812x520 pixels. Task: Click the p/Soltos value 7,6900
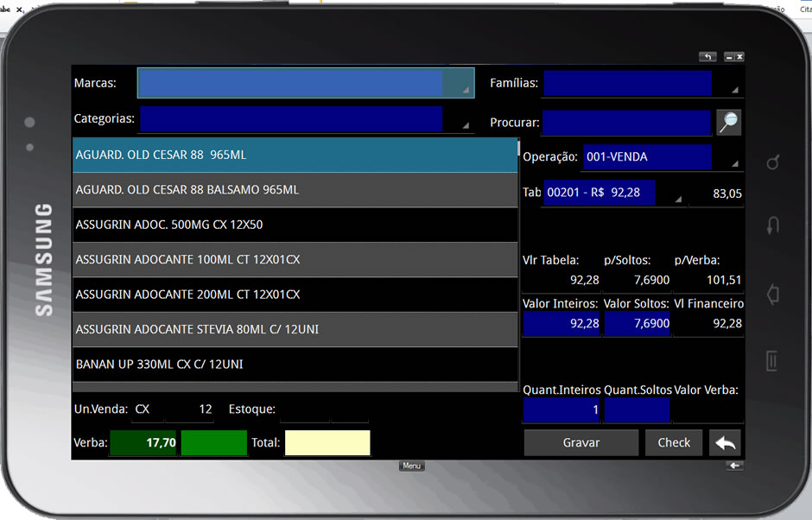651,280
